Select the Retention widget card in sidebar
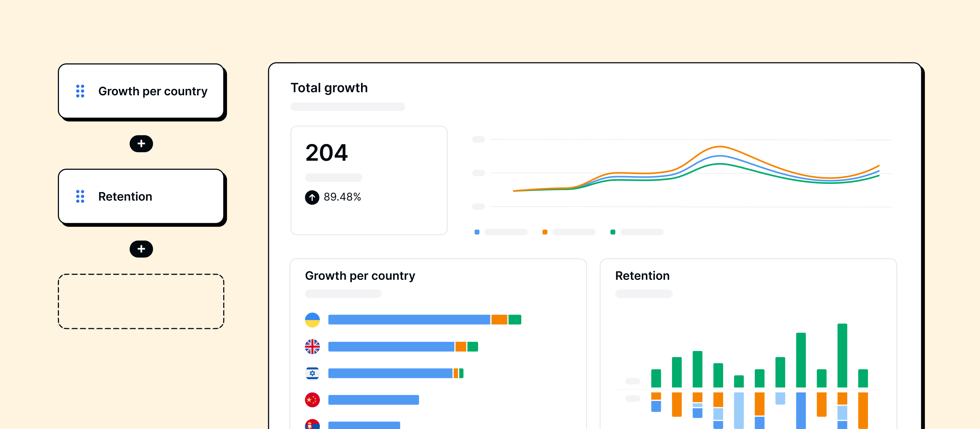The image size is (980, 429). (141, 196)
